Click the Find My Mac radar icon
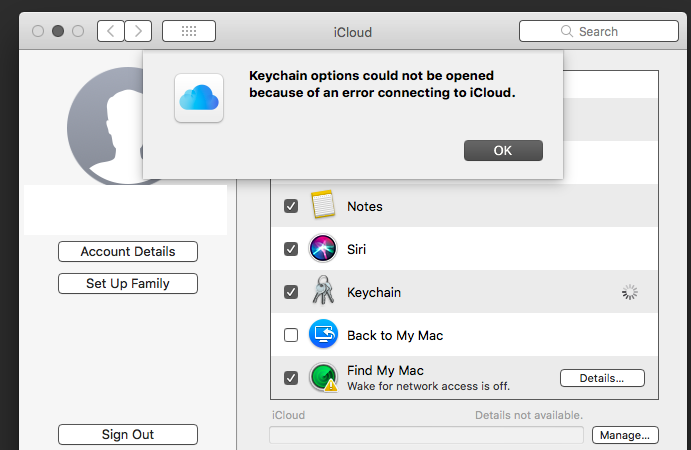The image size is (691, 450). coord(324,377)
